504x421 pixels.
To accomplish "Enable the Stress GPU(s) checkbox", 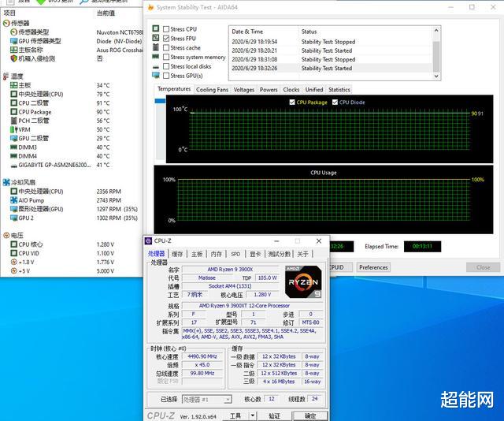I will tap(166, 76).
